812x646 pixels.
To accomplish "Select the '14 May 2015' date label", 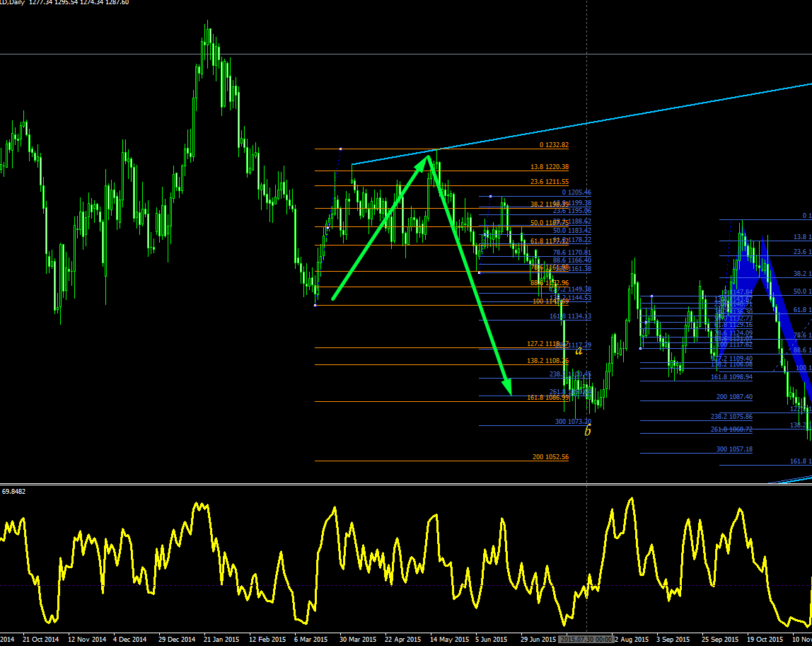I will [x=450, y=639].
